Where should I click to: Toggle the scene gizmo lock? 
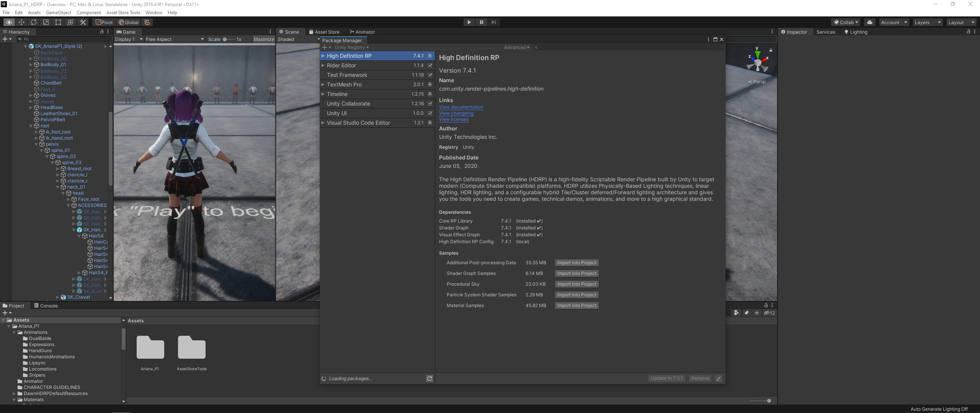tap(771, 50)
